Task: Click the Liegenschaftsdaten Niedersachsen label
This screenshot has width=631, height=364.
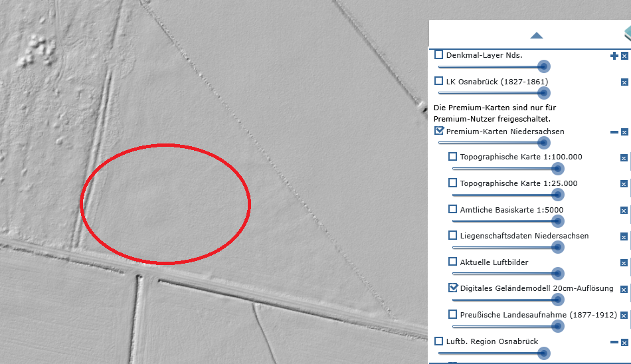Action: click(524, 236)
